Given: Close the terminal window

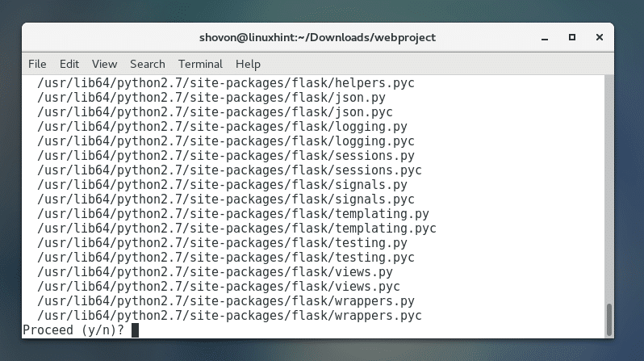Looking at the screenshot, I should (x=596, y=37).
